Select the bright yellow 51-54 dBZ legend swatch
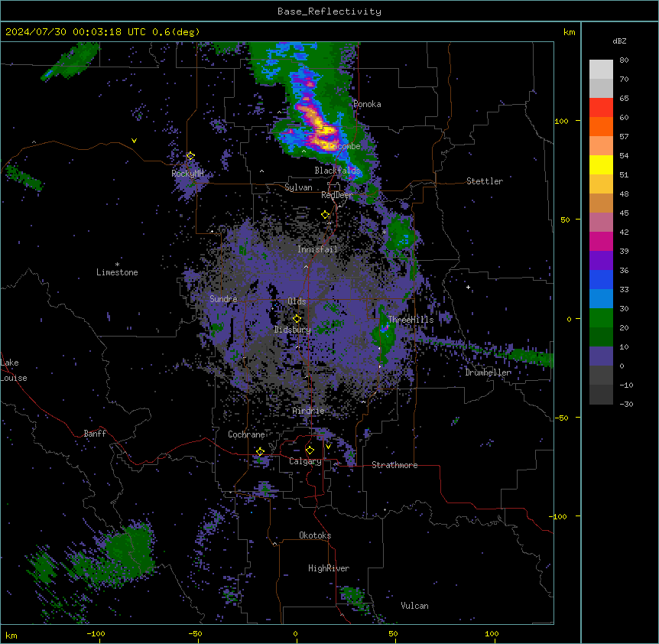 pyautogui.click(x=601, y=164)
